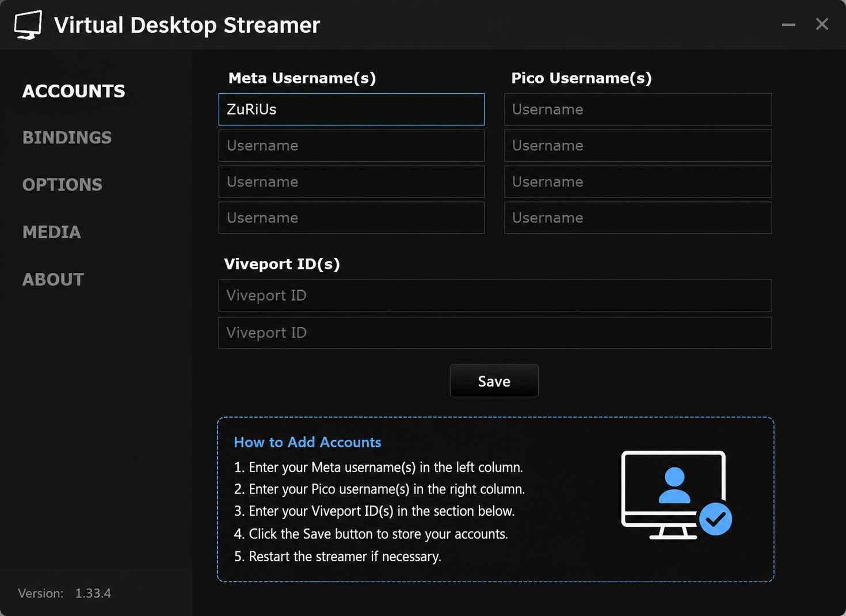Open the ABOUT tab
This screenshot has width=846, height=616.
[x=53, y=279]
